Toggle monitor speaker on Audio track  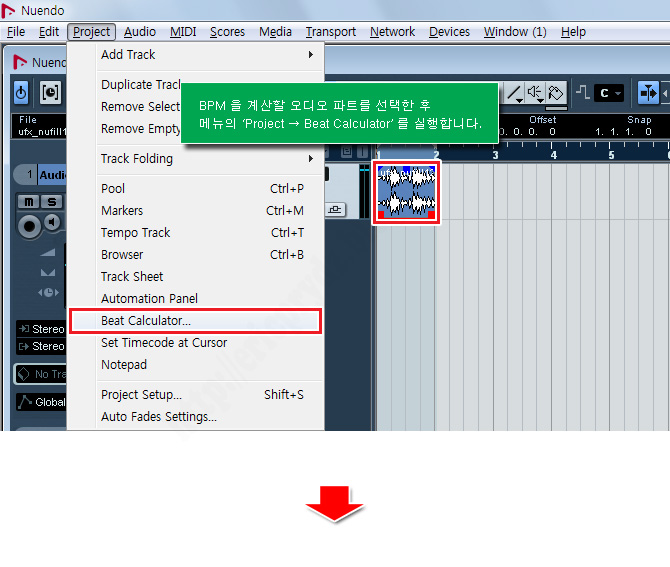[53, 222]
